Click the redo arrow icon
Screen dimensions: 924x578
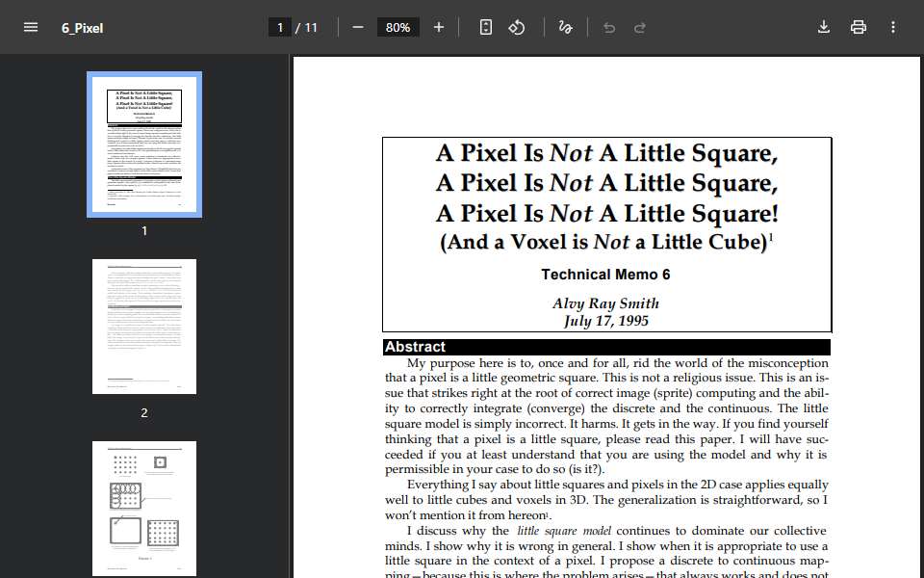[x=640, y=28]
